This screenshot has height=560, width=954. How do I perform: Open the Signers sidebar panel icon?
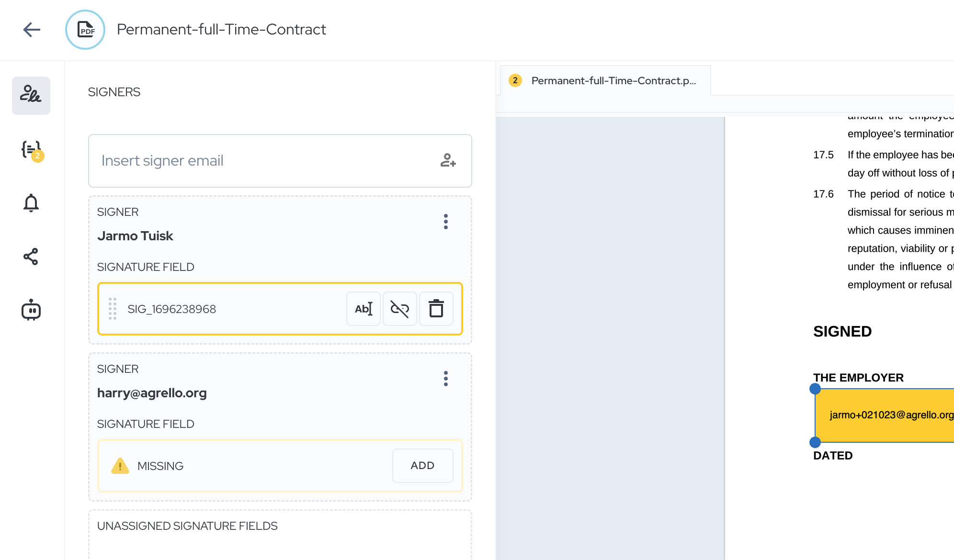31,95
